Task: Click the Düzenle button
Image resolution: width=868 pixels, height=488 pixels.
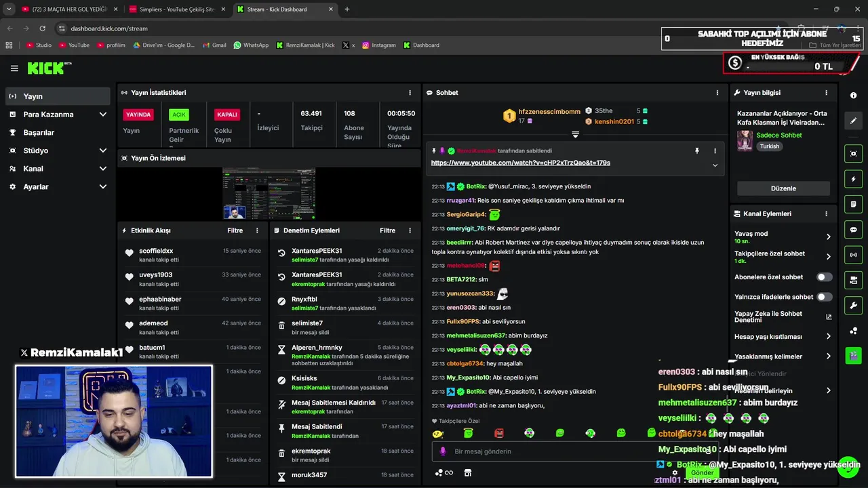Action: (x=783, y=188)
